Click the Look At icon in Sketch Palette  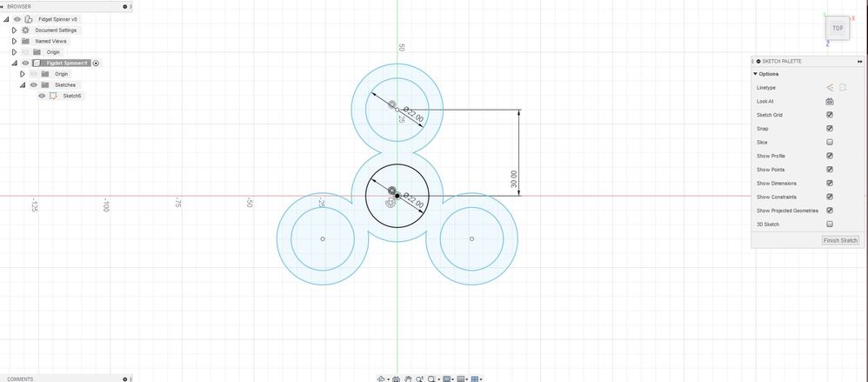(x=829, y=101)
